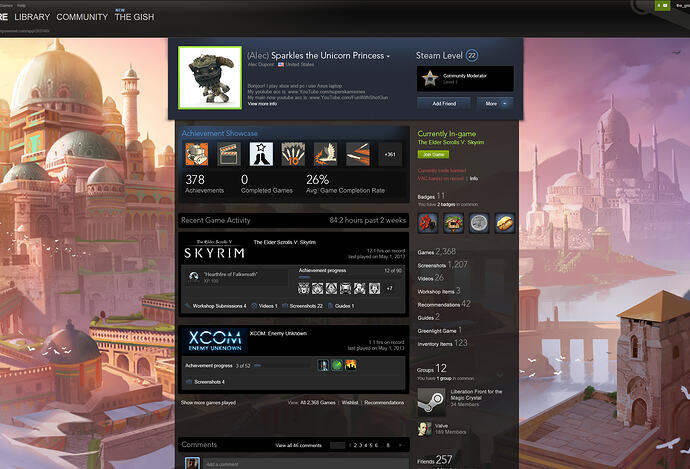The height and width of the screenshot is (469, 690).
Task: Click first Skyrim achievement icon
Action: tap(304, 289)
